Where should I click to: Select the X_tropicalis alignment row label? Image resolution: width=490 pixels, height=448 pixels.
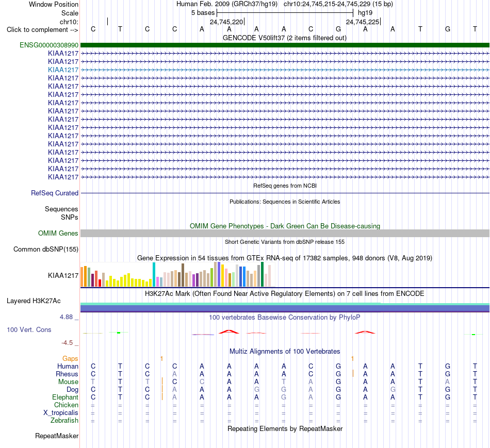(61, 413)
